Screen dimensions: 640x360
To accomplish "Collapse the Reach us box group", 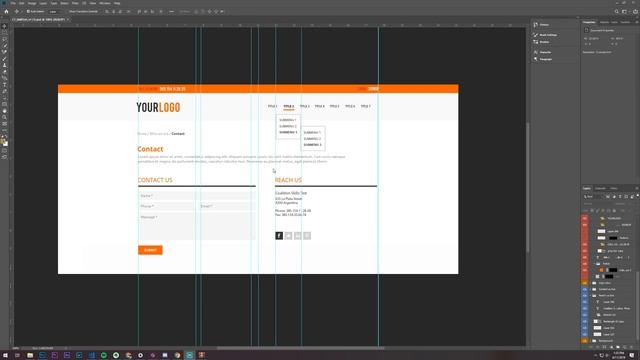I will click(x=591, y=296).
